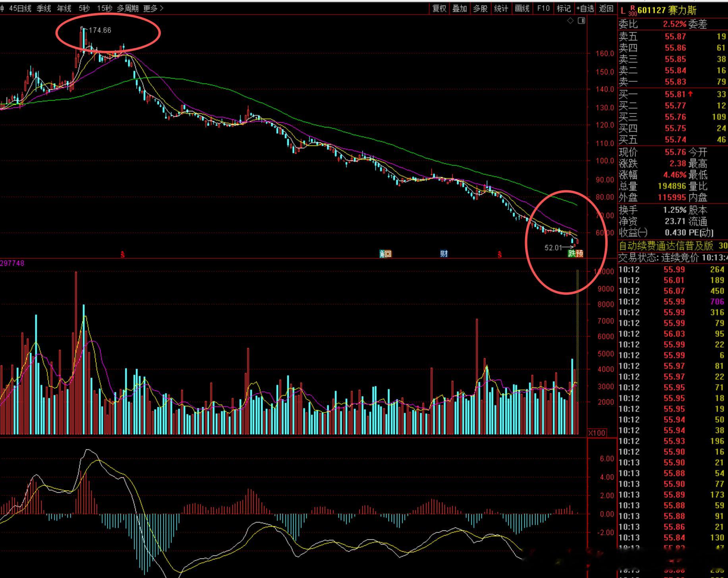Select the 卖三 ask row at 55.85

click(x=672, y=59)
